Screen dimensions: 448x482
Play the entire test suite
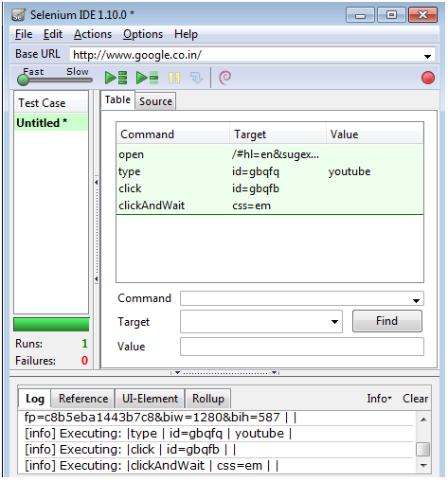point(116,78)
